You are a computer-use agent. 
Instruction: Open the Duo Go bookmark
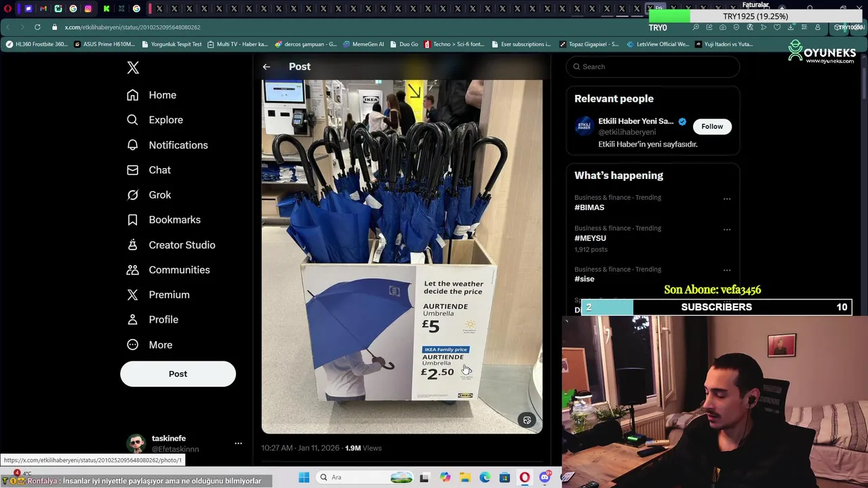pos(404,44)
